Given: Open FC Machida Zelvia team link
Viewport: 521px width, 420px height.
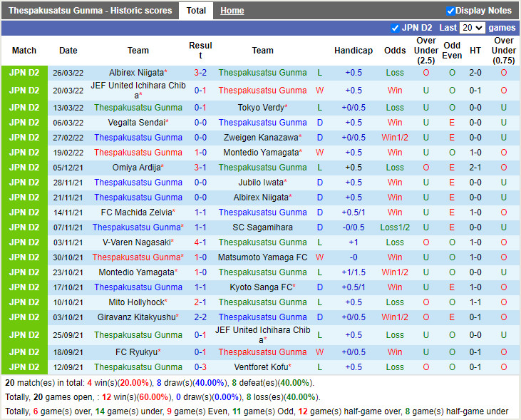Looking at the screenshot, I should [x=137, y=212].
